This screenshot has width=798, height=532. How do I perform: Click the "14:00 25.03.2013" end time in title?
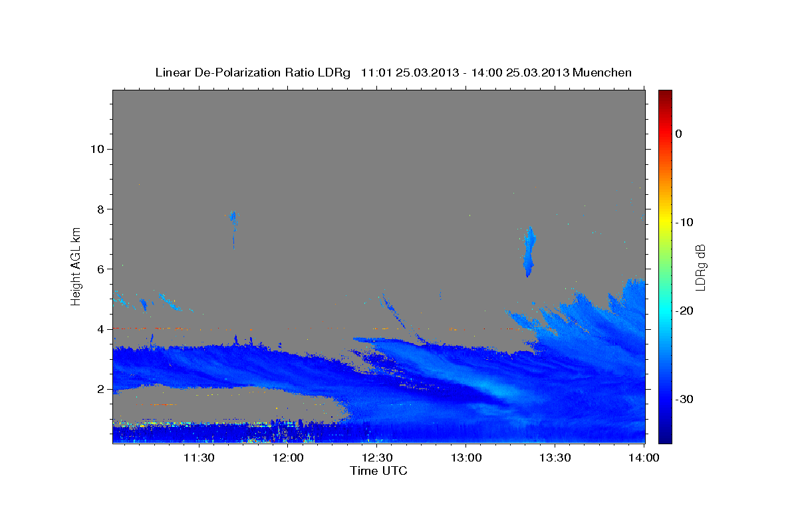[520, 72]
